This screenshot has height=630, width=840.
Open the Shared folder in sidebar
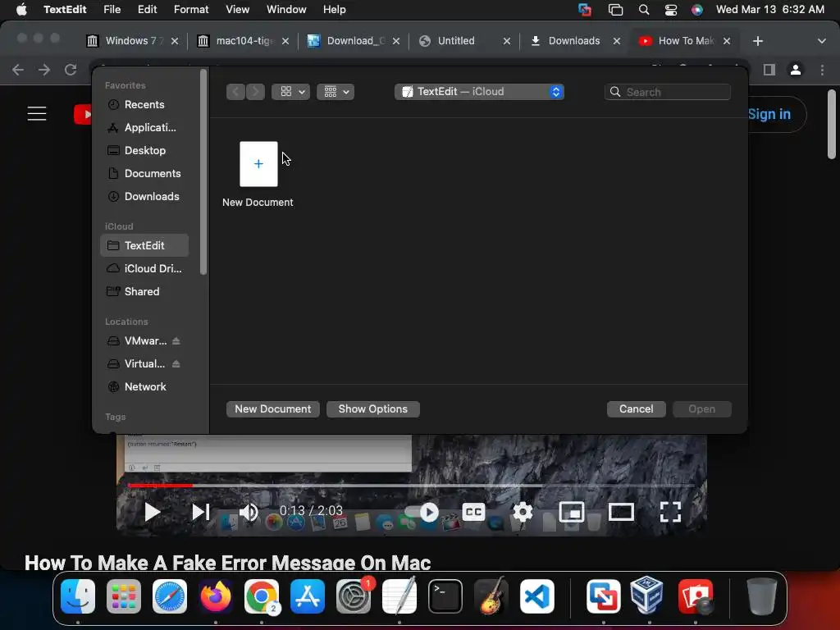click(x=144, y=291)
